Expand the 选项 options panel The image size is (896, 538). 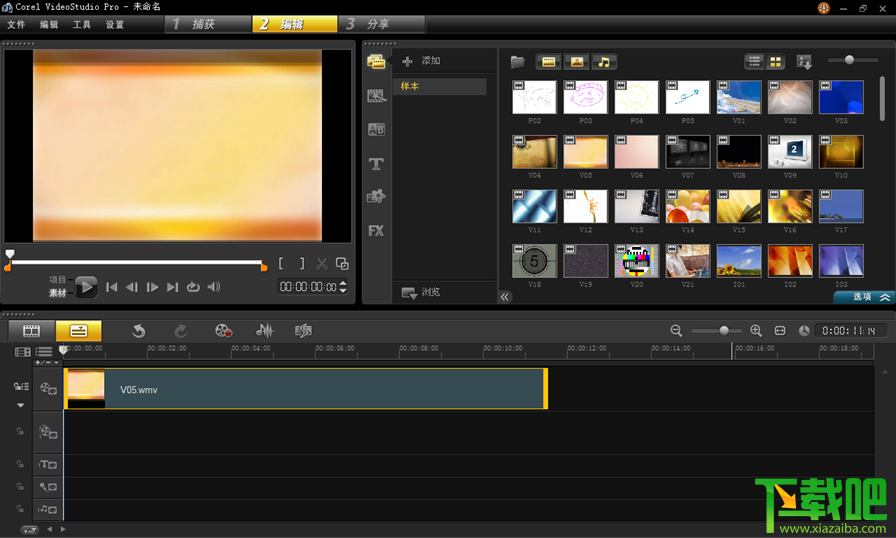863,297
